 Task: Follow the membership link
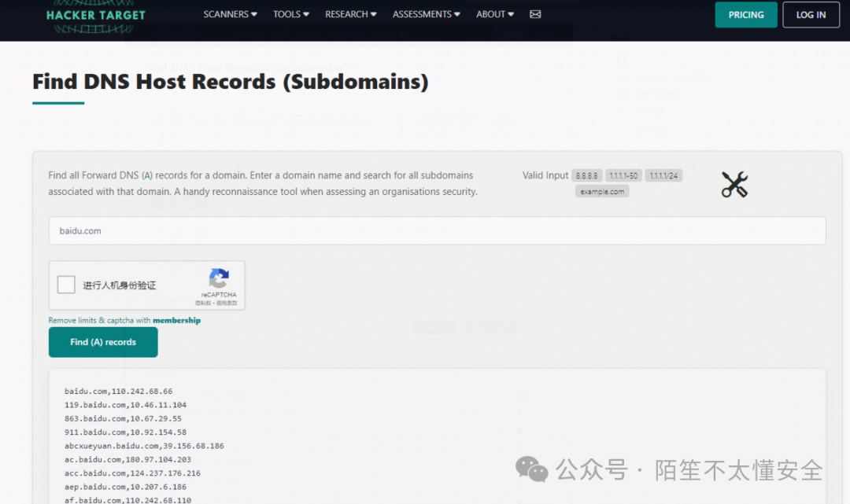click(176, 321)
